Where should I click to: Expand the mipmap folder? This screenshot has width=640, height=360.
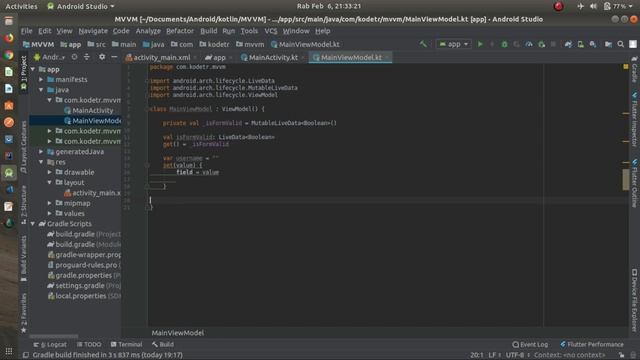[x=49, y=203]
